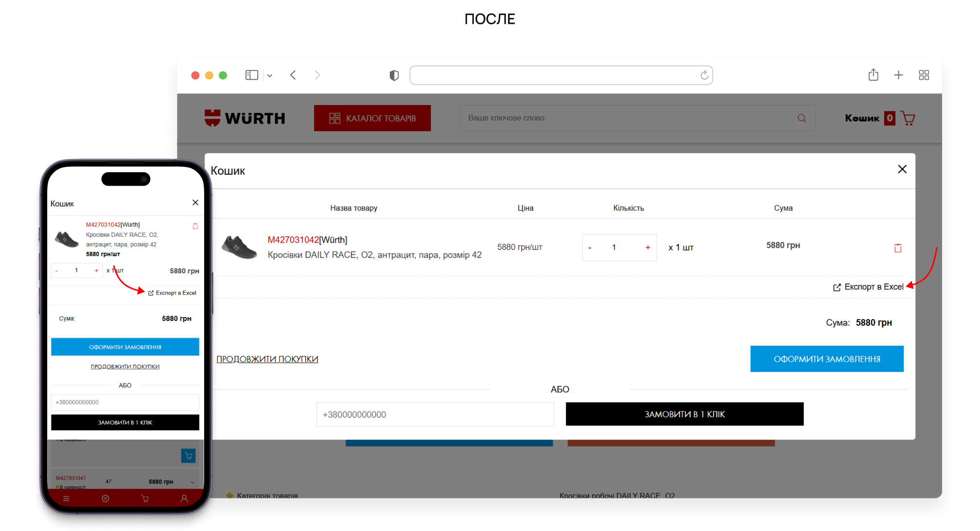Open the КАТАЛОГ ТОВАРІВ menu
Image resolution: width=980 pixels, height=531 pixels.
(x=372, y=118)
